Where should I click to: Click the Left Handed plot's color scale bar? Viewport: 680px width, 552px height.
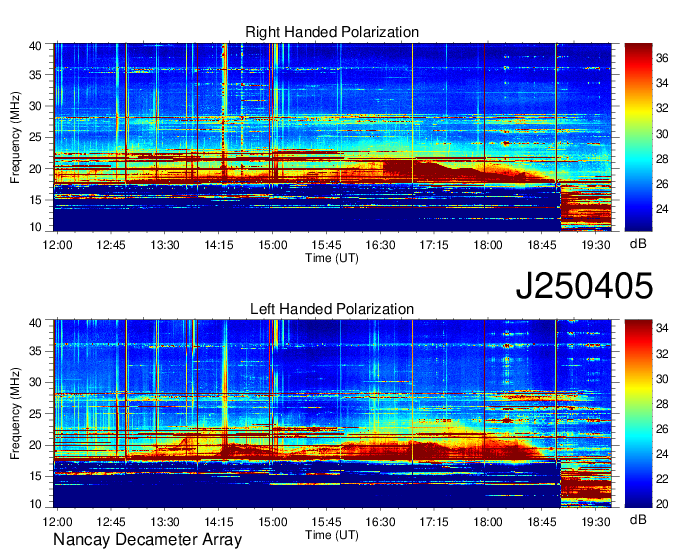[638, 414]
